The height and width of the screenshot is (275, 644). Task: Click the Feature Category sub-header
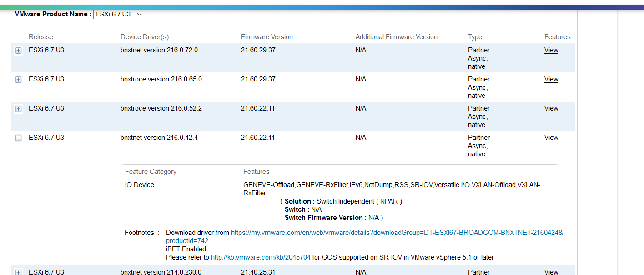pos(151,172)
